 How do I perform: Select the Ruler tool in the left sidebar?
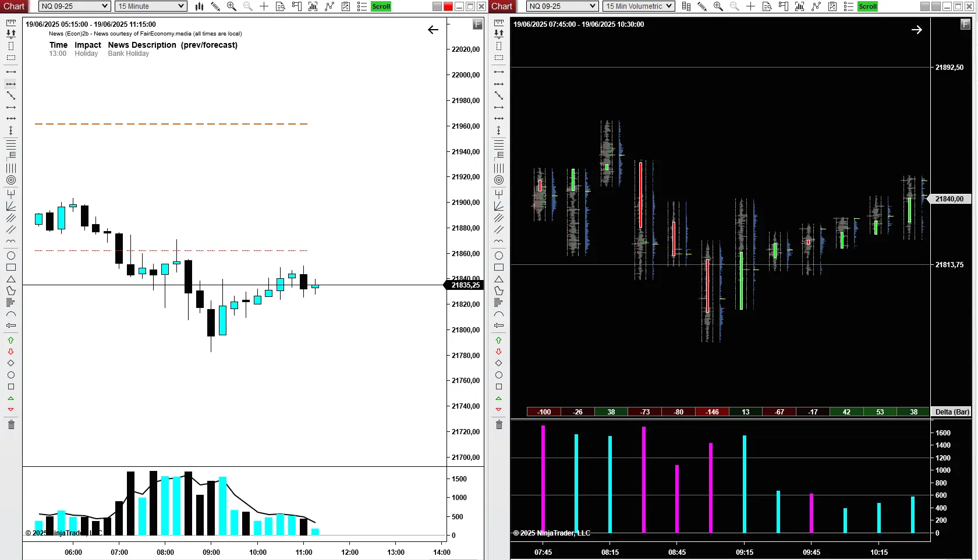point(11,22)
